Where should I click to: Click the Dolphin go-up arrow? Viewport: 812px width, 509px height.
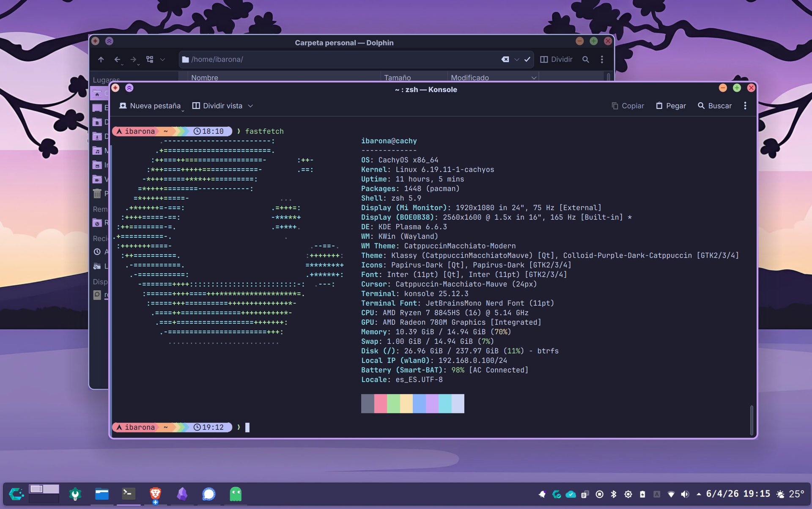101,60
